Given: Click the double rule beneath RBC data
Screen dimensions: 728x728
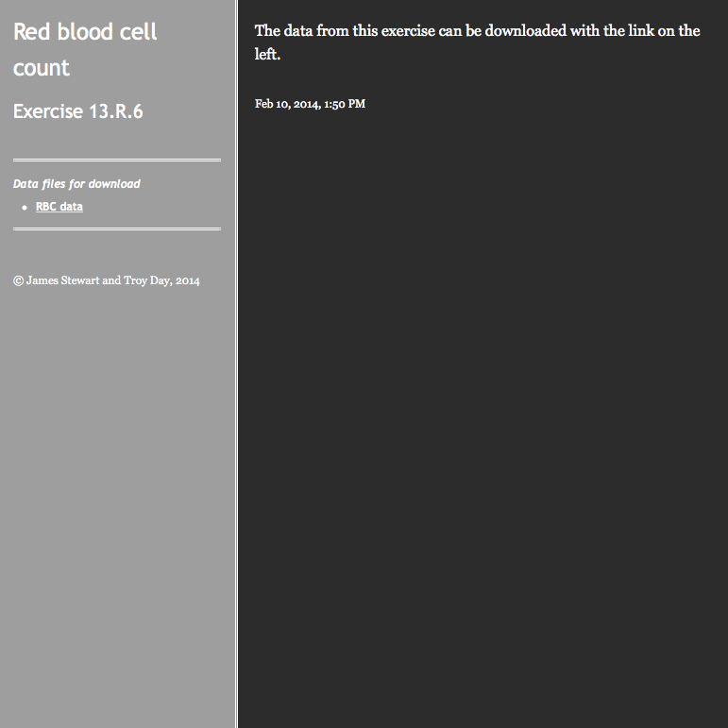Looking at the screenshot, I should coord(117,229).
